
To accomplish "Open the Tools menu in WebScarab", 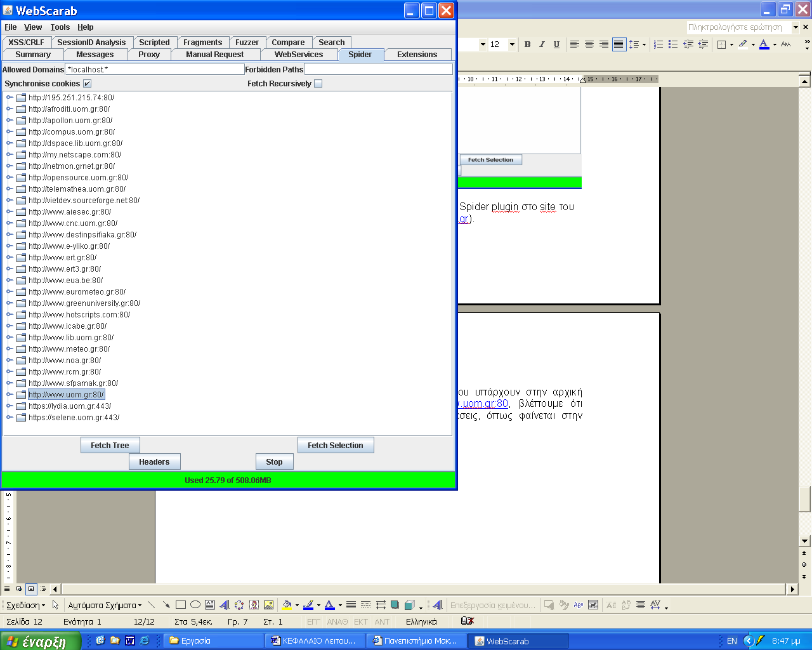I will [x=60, y=27].
